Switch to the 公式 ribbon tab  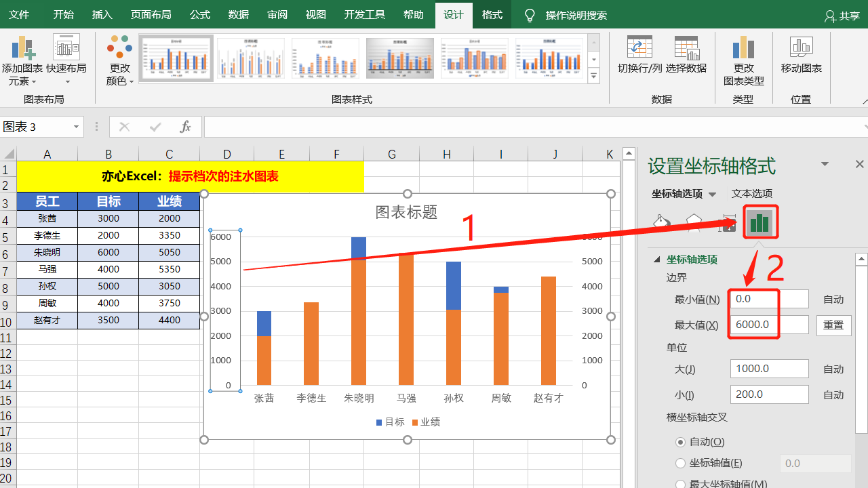(x=199, y=15)
